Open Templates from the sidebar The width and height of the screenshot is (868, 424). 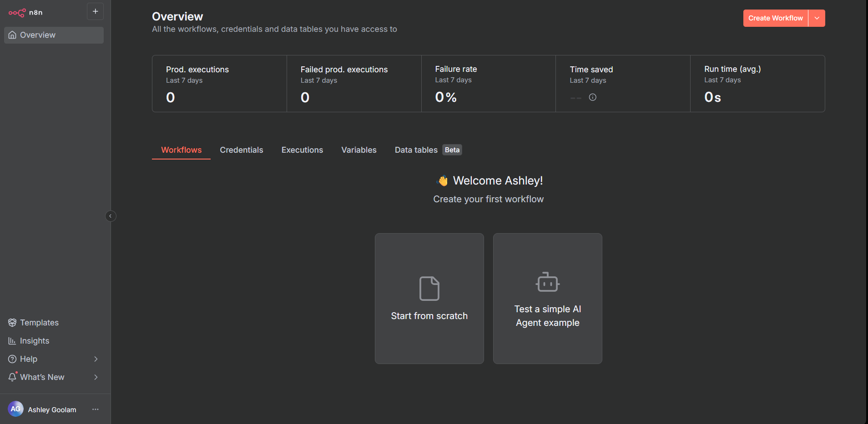pyautogui.click(x=39, y=323)
